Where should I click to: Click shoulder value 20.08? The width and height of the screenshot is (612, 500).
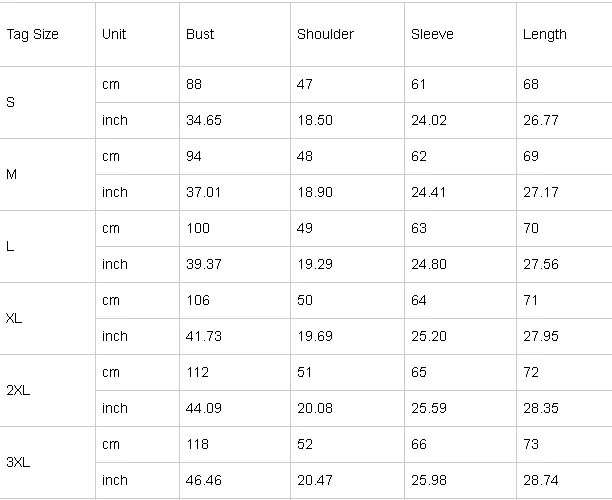tap(315, 408)
